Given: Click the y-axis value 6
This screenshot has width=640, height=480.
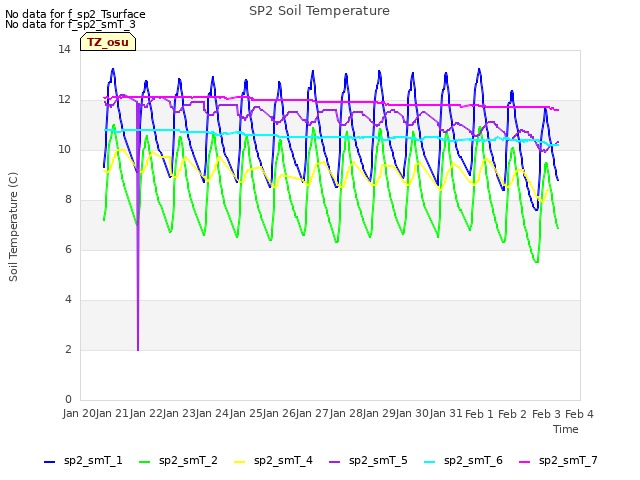Looking at the screenshot, I should point(68,250).
